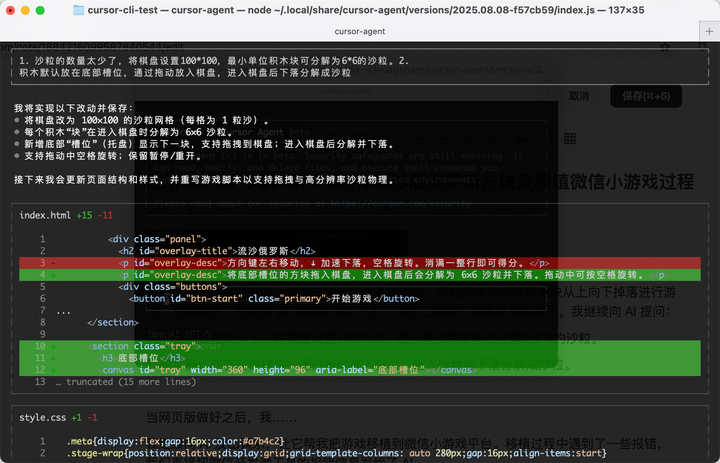Click the heading 我将实现以下改动并保存

pos(73,108)
